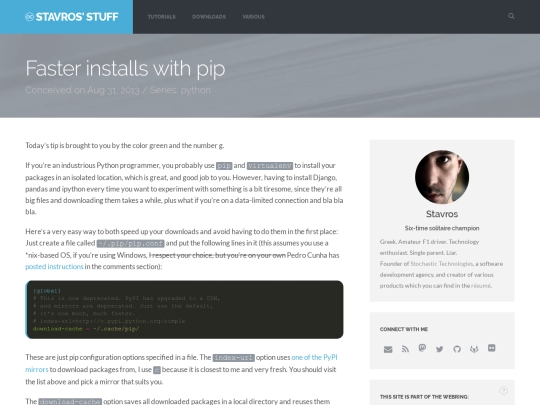The width and height of the screenshot is (540, 405).
Task: Click the 'download-cache' inline code in paragraph
Action: click(x=70, y=402)
